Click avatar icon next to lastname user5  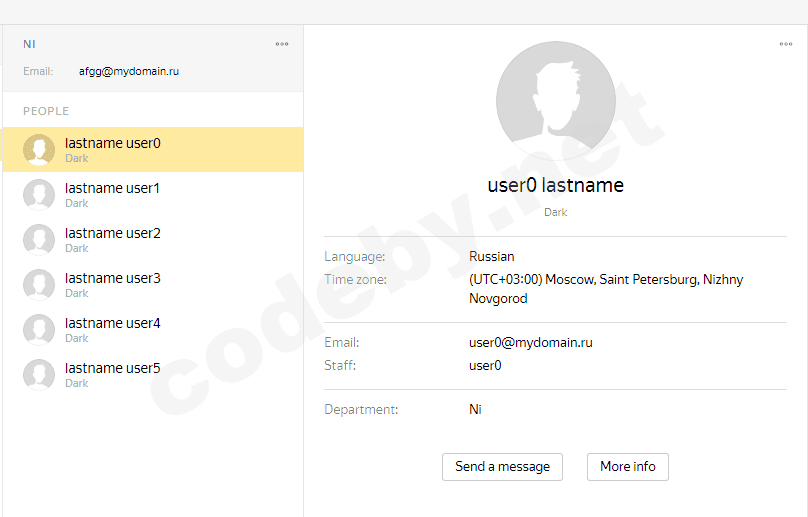point(39,375)
